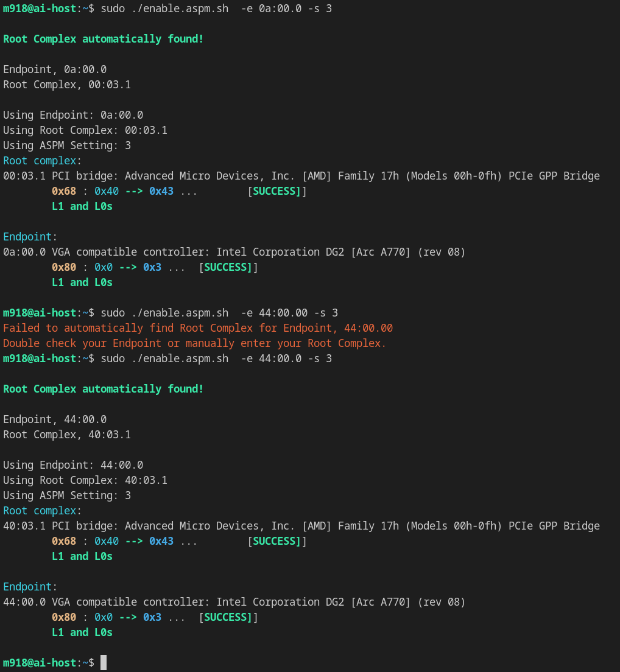Click the 40:03.1 PCI bridge description line
The height and width of the screenshot is (672, 620).
pos(301,526)
